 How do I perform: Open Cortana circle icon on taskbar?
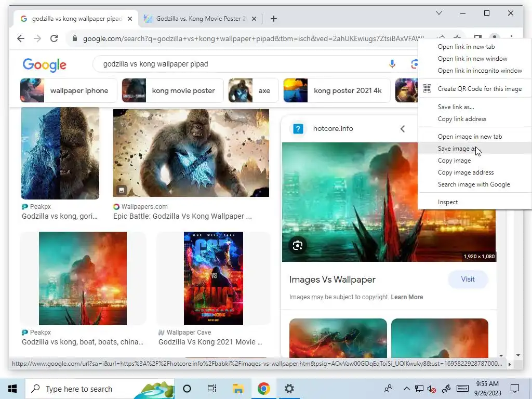(187, 389)
